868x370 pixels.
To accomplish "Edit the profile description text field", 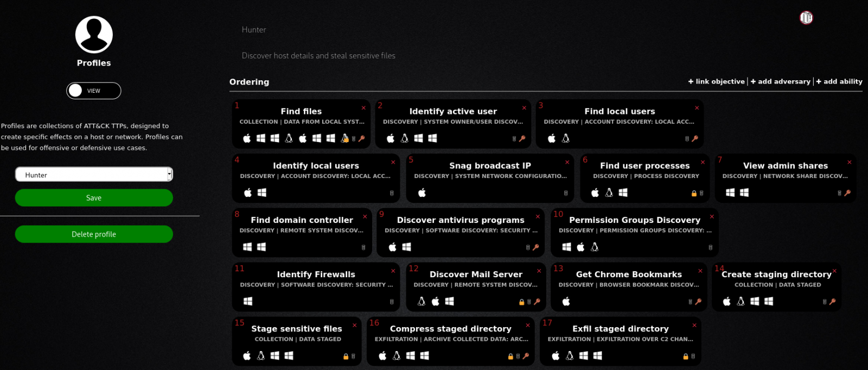I will (318, 56).
